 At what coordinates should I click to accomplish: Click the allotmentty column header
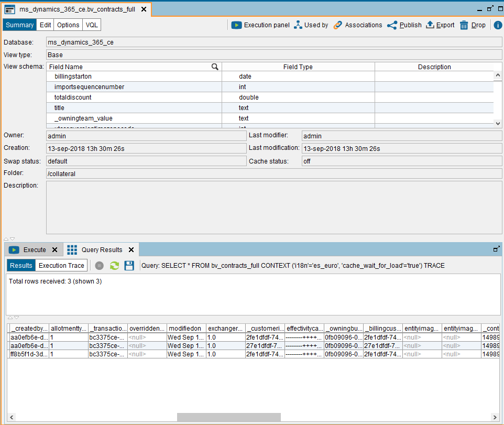pyautogui.click(x=69, y=328)
